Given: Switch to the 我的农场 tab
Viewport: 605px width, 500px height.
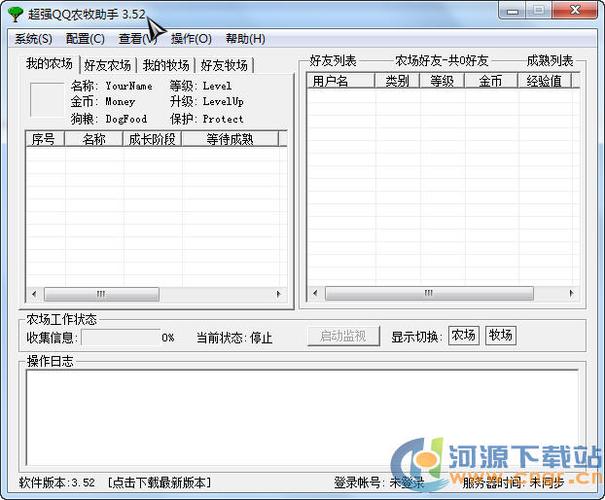Looking at the screenshot, I should tap(50, 64).
